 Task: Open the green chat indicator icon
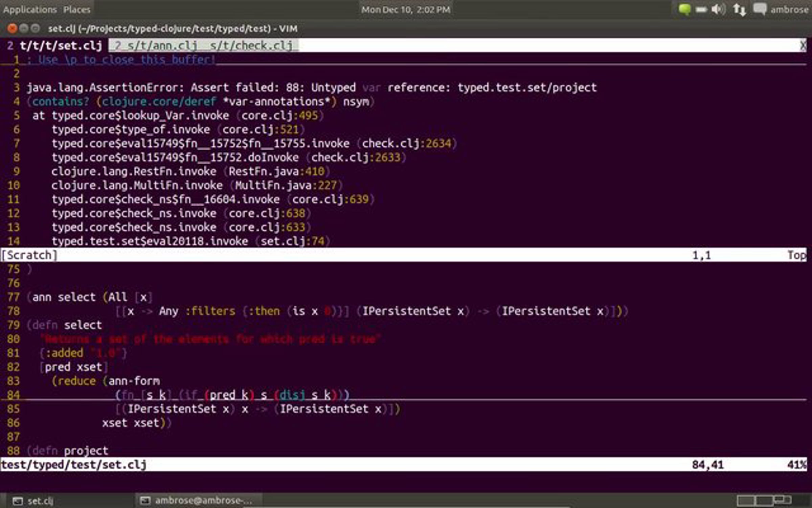684,9
